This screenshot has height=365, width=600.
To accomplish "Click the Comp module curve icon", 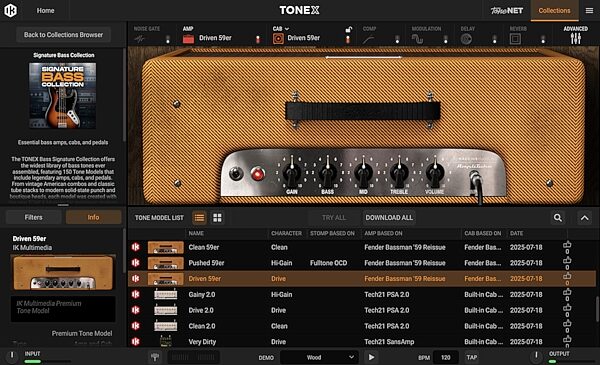I will pos(368,39).
